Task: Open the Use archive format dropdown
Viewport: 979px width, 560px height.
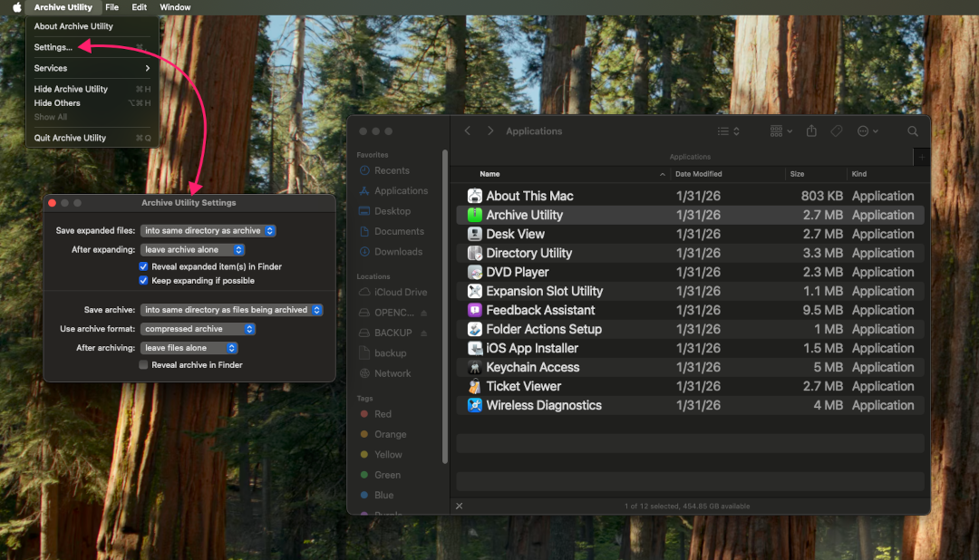Action: point(198,329)
